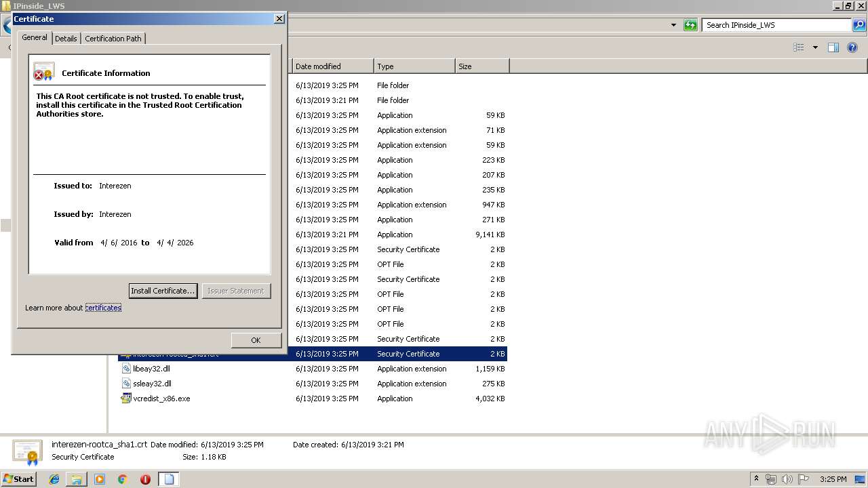
Task: Select the Certificate window taskbar button
Action: coord(169,479)
